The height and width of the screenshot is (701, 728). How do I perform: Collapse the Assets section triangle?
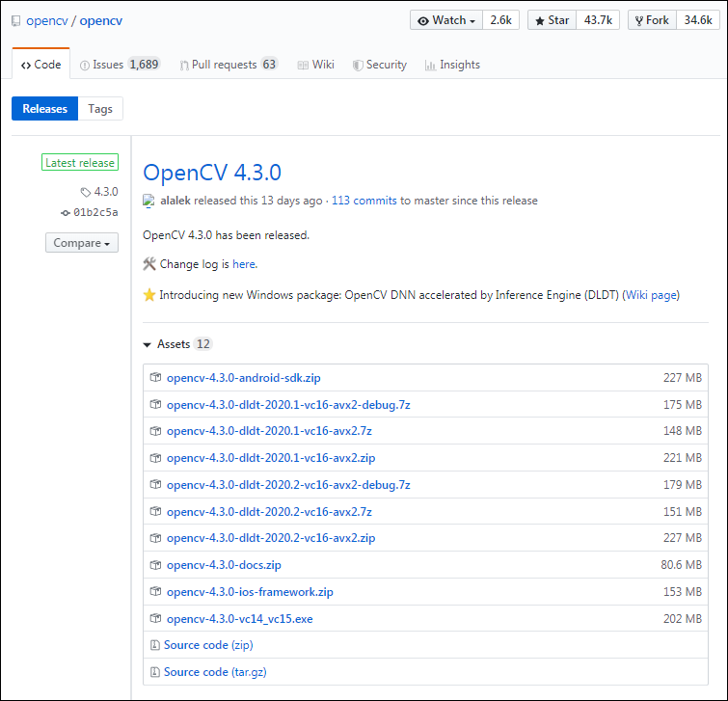148,344
